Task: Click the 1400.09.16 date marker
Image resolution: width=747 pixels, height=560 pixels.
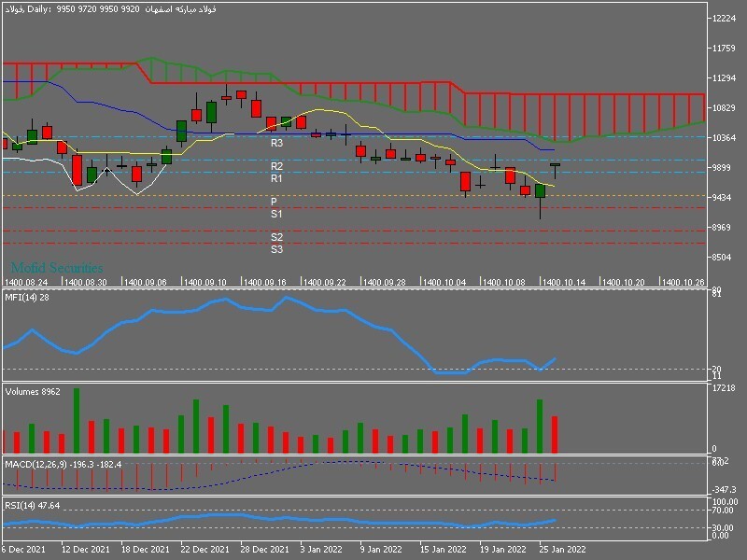Action: (265, 283)
